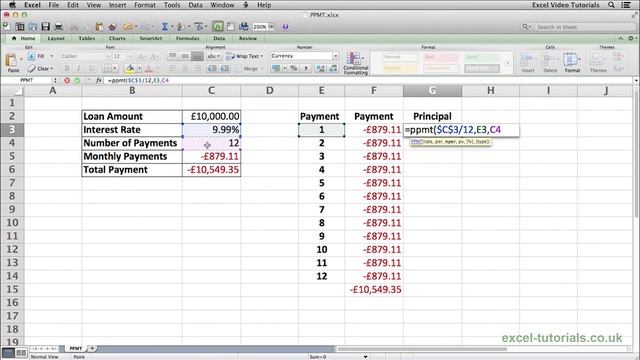The width and height of the screenshot is (640, 360).
Task: Switch to the Charts ribbon tab
Action: coord(117,38)
